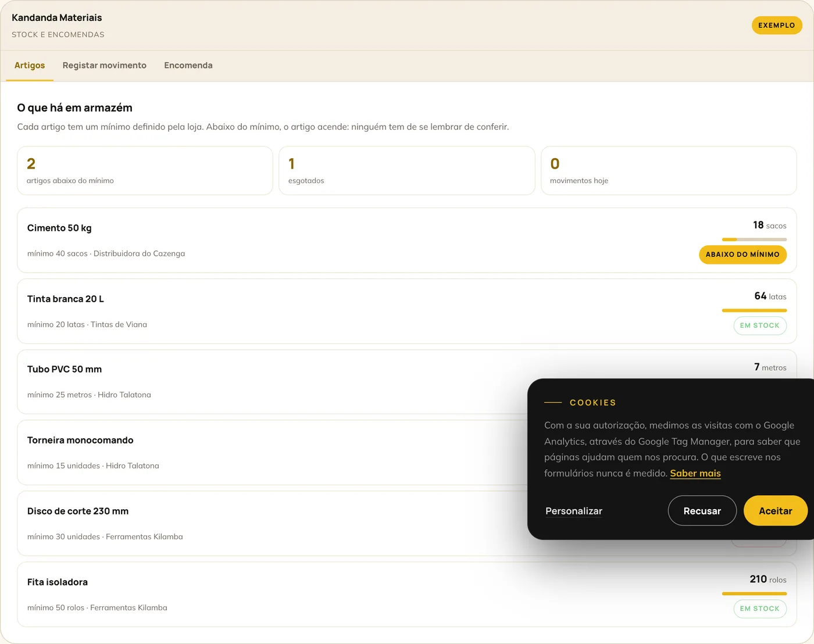Click the 'COOKIES' heading in the banner
This screenshot has width=814, height=644.
(592, 403)
